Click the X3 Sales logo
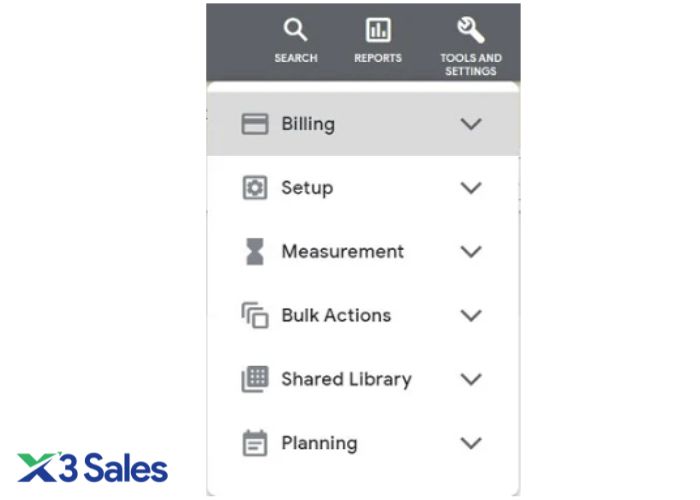Viewport: 700px width, 500px height. click(x=92, y=467)
